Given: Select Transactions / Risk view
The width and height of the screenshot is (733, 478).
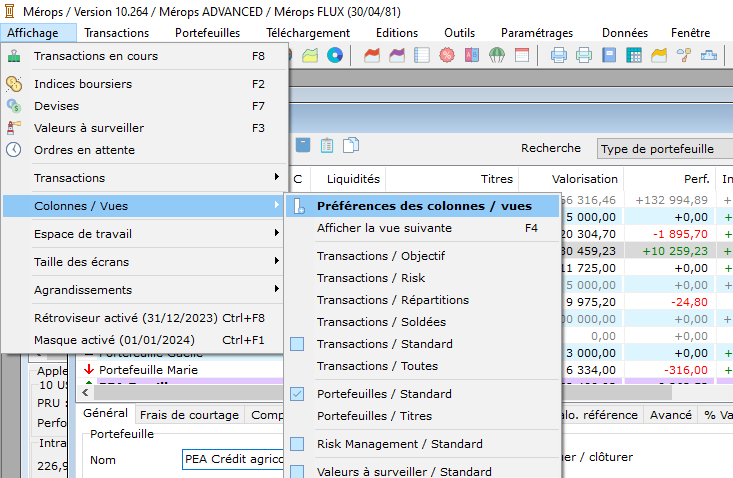Looking at the screenshot, I should tap(423, 278).
